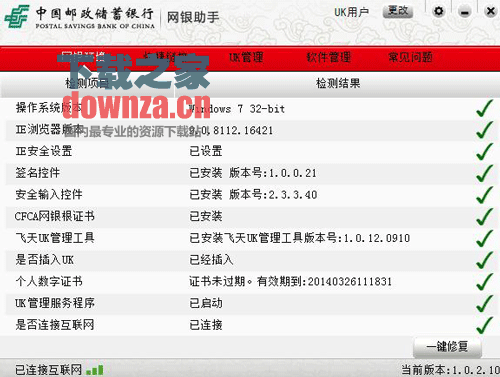Click the version text 1.0.12.0910
500x377 pixels.
pos(377,238)
